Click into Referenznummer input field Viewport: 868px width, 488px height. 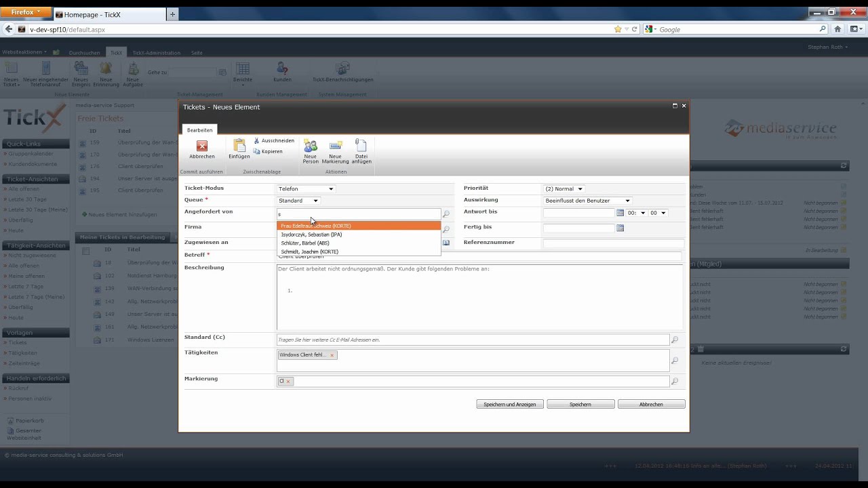tap(613, 243)
